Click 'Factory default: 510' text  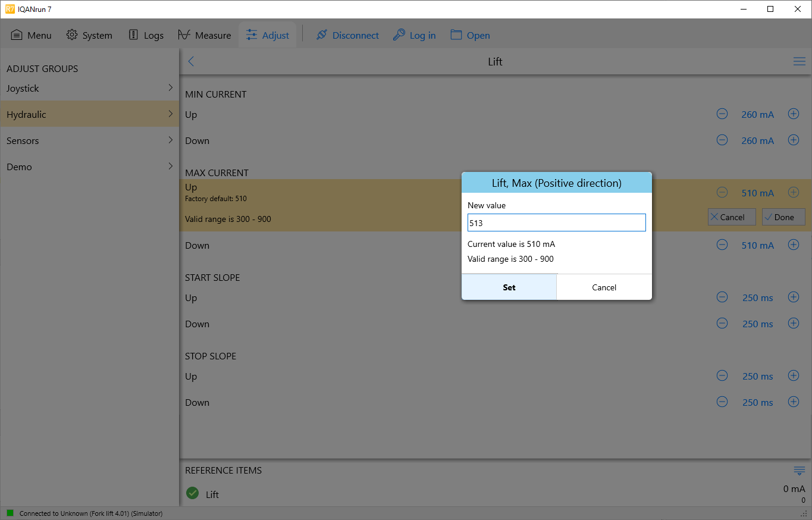pyautogui.click(x=215, y=199)
